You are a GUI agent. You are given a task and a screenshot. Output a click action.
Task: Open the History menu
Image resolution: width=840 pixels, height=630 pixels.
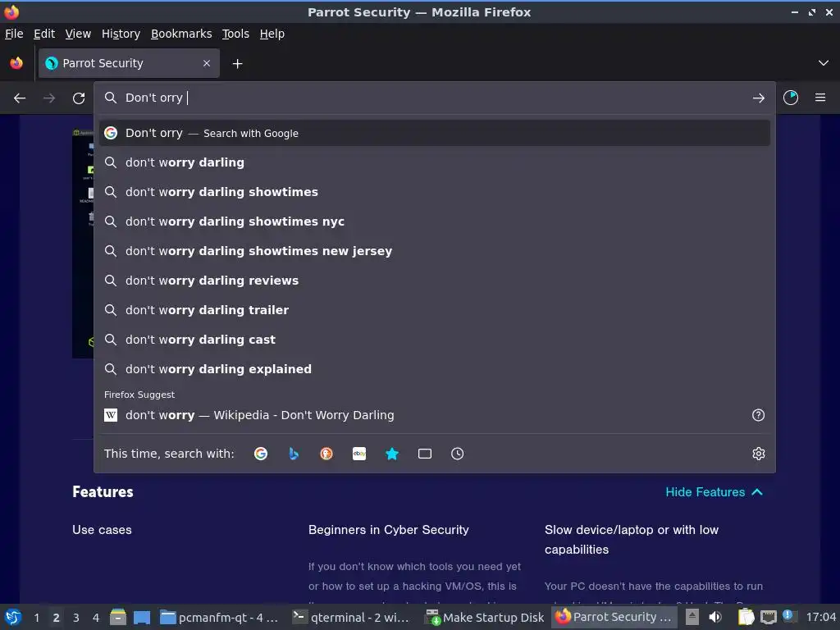tap(121, 34)
